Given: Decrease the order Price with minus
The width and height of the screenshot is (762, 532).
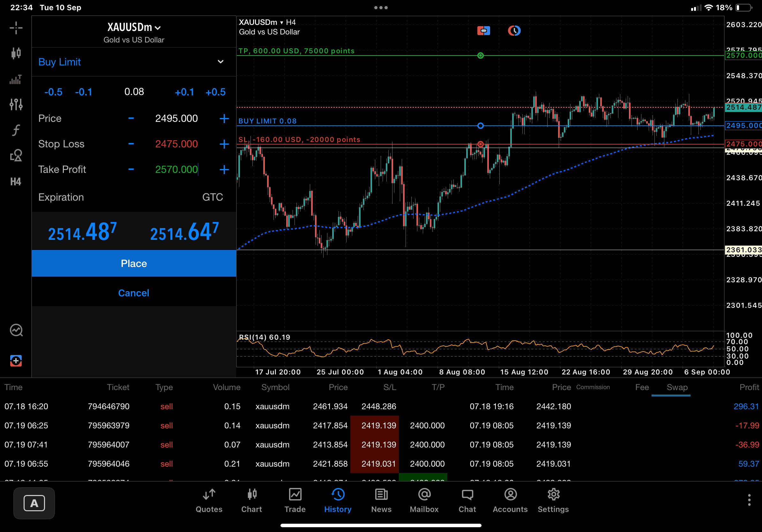Looking at the screenshot, I should click(131, 118).
